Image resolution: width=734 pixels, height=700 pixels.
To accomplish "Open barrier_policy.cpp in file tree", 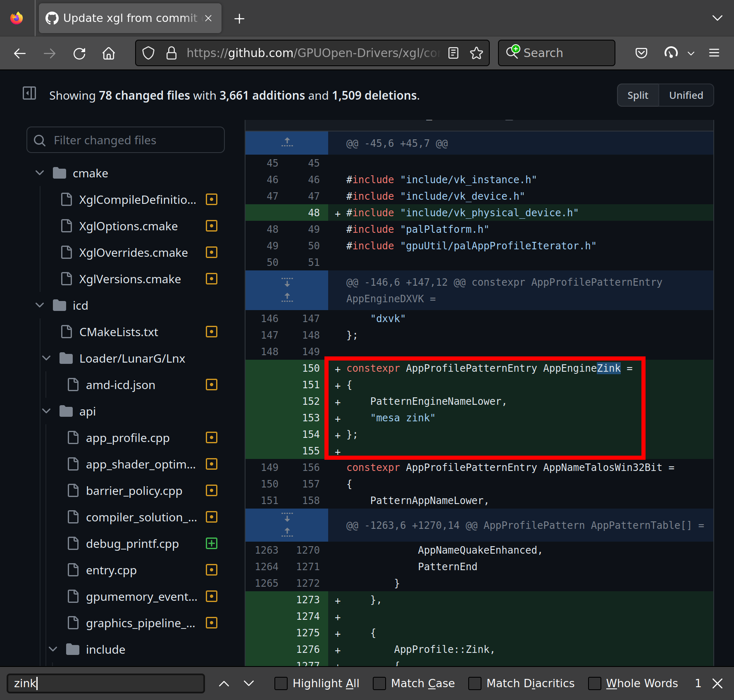I will click(x=134, y=491).
